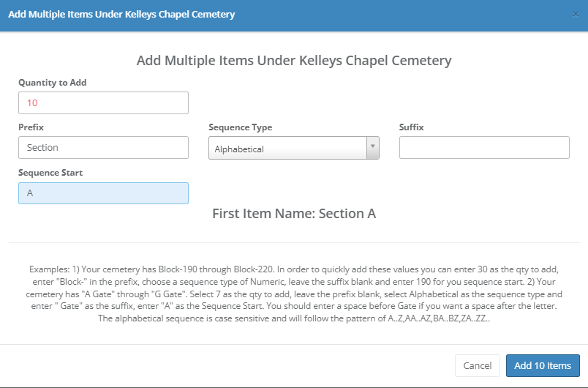The width and height of the screenshot is (588, 388).
Task: Select the Sequence Start input field
Action: tap(103, 193)
